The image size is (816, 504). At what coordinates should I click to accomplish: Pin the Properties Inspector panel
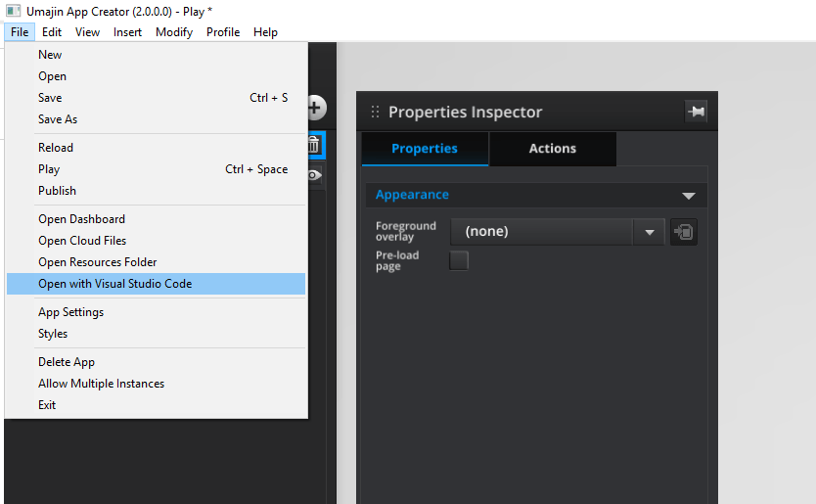696,112
